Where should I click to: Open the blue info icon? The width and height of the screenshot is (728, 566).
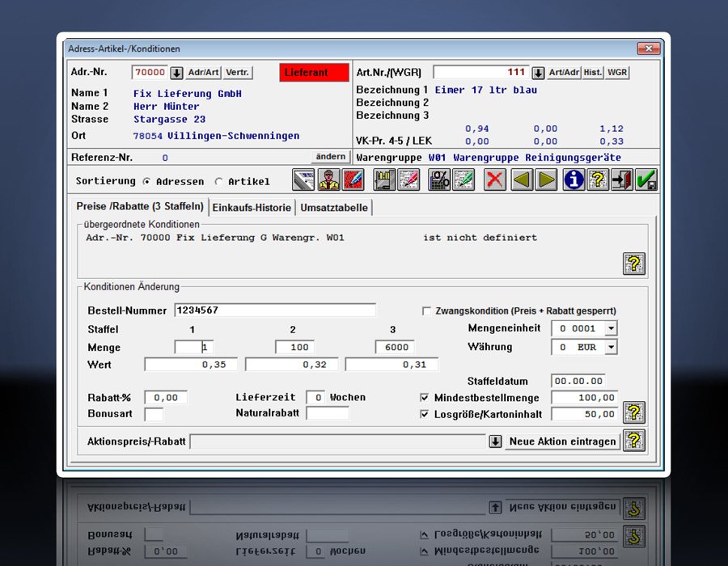click(x=574, y=180)
